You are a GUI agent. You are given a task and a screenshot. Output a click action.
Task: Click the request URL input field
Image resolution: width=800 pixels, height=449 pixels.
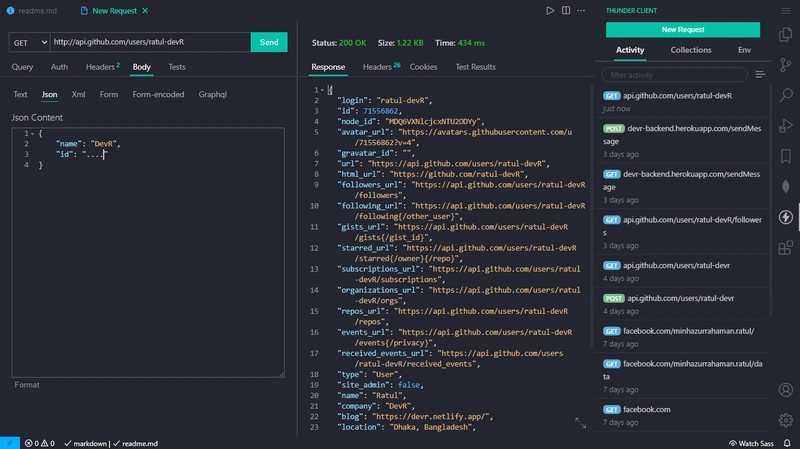point(150,42)
